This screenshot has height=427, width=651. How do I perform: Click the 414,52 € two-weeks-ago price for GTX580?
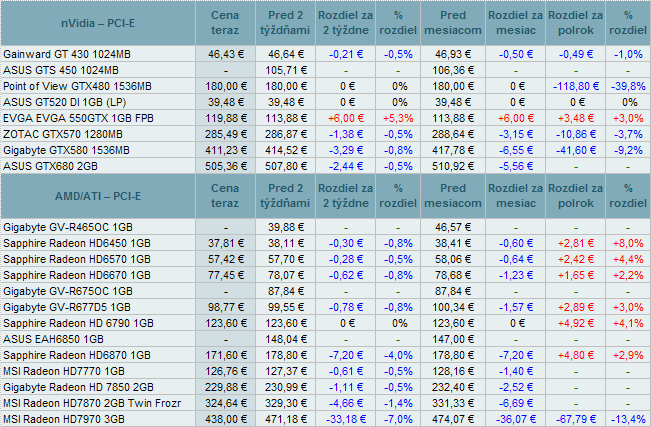pyautogui.click(x=286, y=150)
